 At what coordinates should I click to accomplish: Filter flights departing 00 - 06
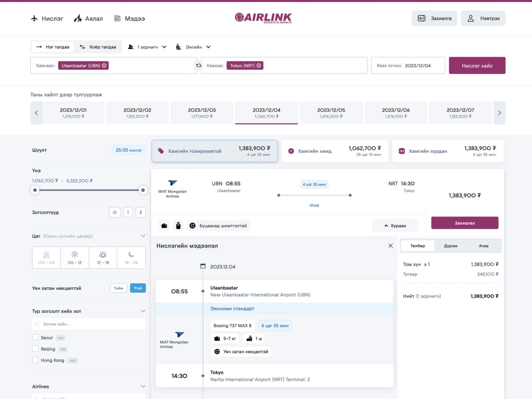click(x=46, y=257)
